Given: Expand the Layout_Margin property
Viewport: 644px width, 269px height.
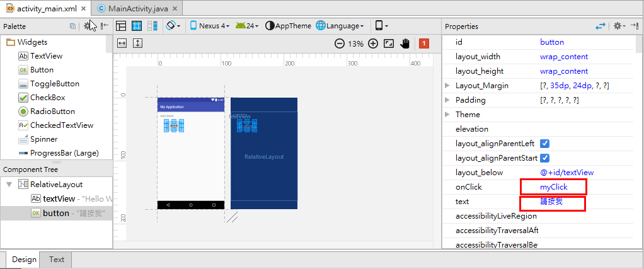Looking at the screenshot, I should tap(447, 86).
